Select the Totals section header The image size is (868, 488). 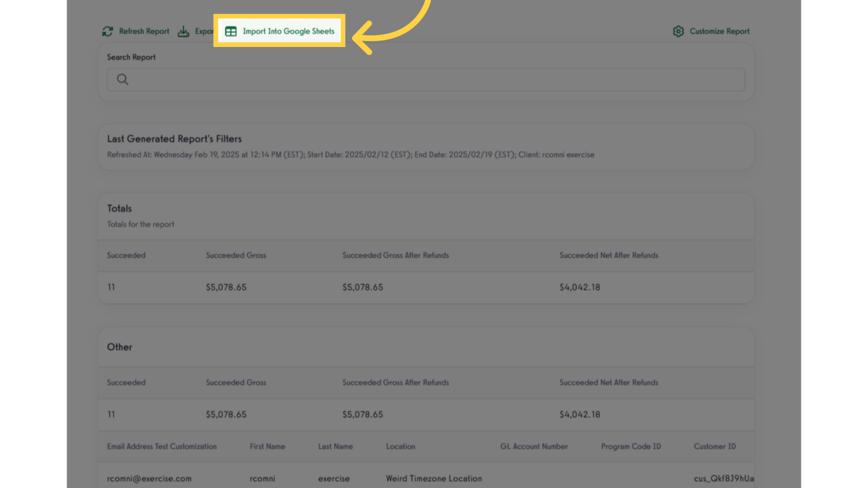[x=118, y=208]
